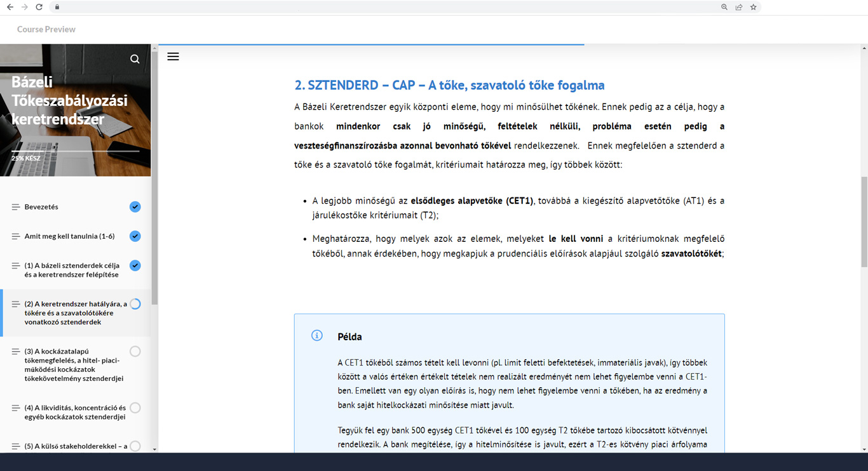The image size is (868, 471).
Task: Click the empty circle beside lesson (3)
Action: (135, 351)
